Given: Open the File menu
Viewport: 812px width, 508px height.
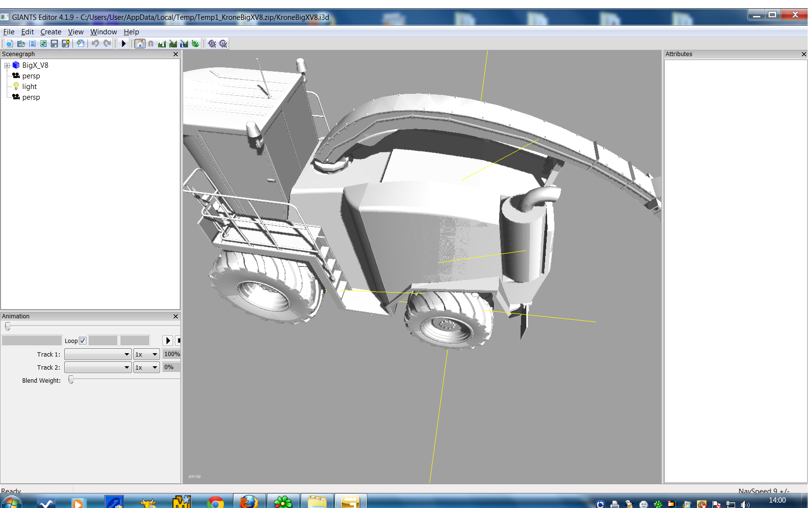Looking at the screenshot, I should click(9, 32).
